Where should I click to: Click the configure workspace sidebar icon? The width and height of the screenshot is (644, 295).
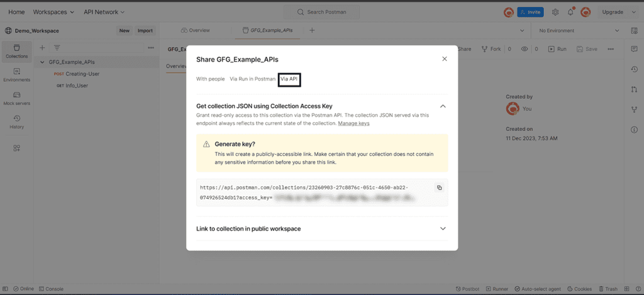[17, 148]
